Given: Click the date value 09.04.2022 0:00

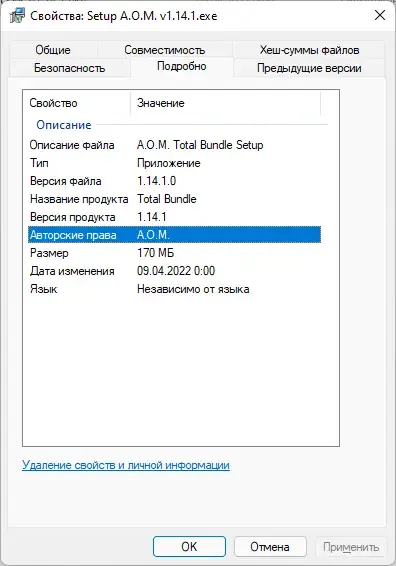Looking at the screenshot, I should click(176, 271).
